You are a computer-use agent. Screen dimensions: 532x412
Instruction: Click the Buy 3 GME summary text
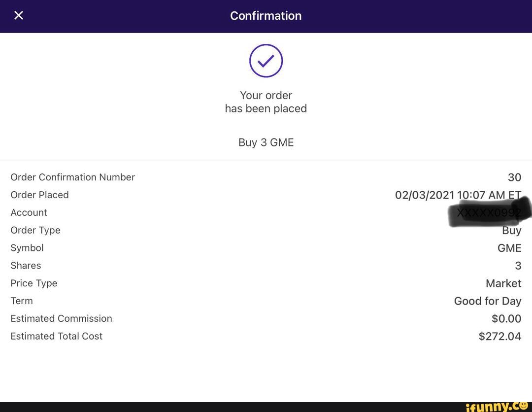(x=266, y=142)
